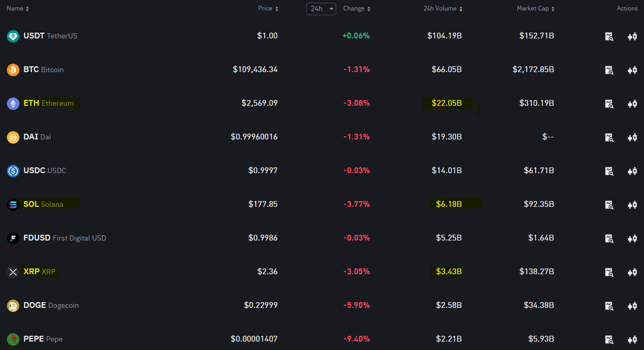Open the detail icon in the BTC row
Image resolution: width=644 pixels, height=350 pixels.
pyautogui.click(x=609, y=70)
